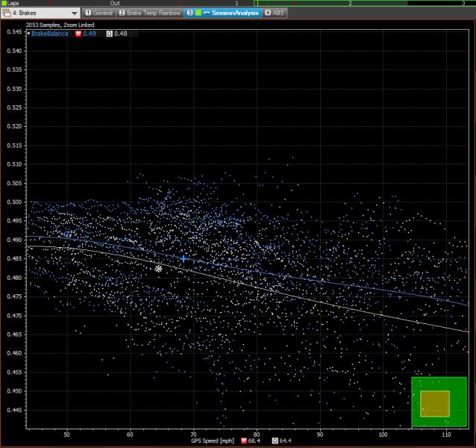Click the 80 tick on speed axis
Viewport: 476px width, 448px height.
point(257,435)
